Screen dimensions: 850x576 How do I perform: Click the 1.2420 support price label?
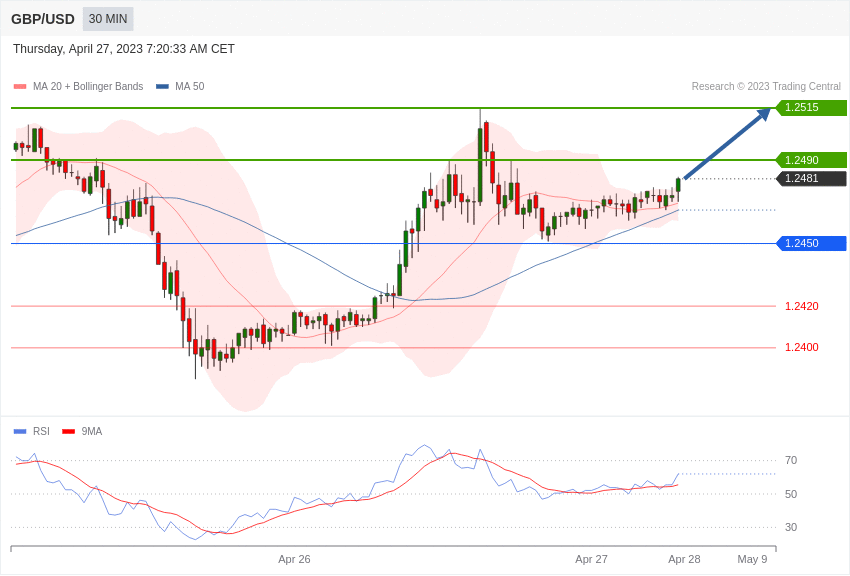click(802, 306)
